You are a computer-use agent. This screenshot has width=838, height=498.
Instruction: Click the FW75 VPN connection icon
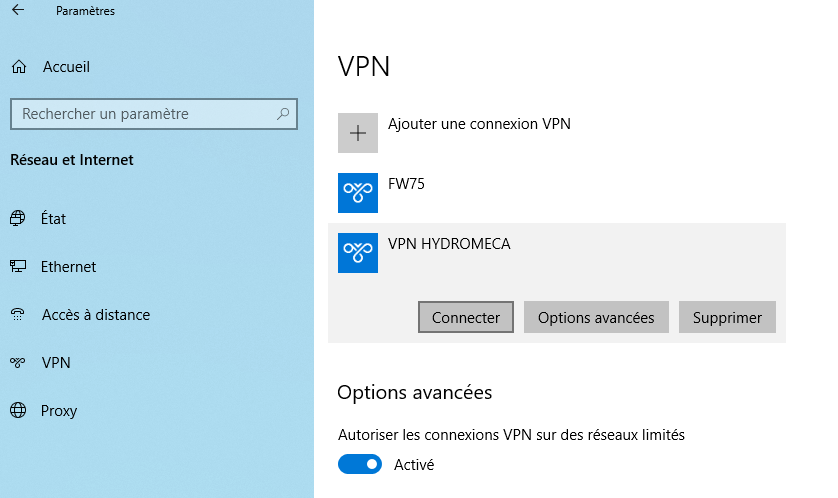(358, 193)
